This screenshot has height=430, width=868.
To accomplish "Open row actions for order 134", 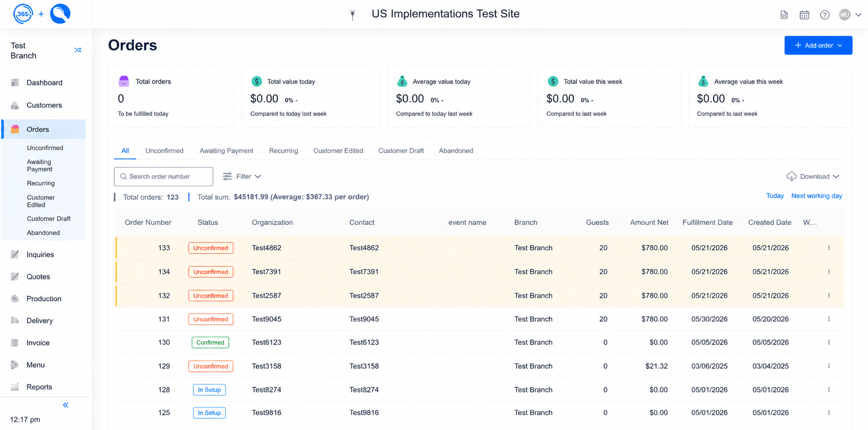I will [x=829, y=271].
